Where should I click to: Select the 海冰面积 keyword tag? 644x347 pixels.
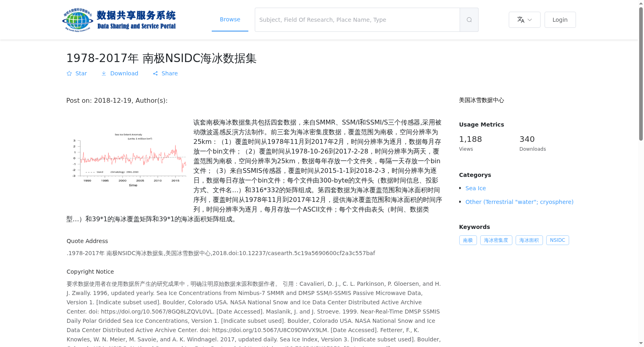[529, 240]
